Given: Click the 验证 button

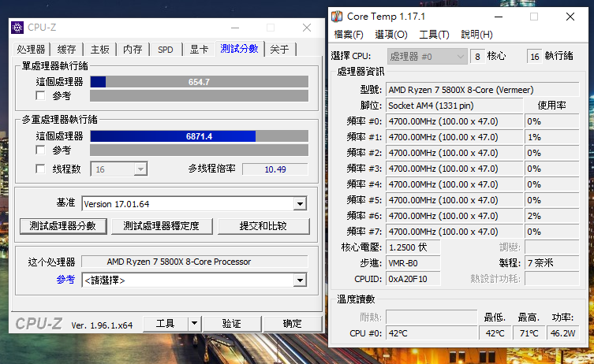Looking at the screenshot, I should [x=231, y=324].
